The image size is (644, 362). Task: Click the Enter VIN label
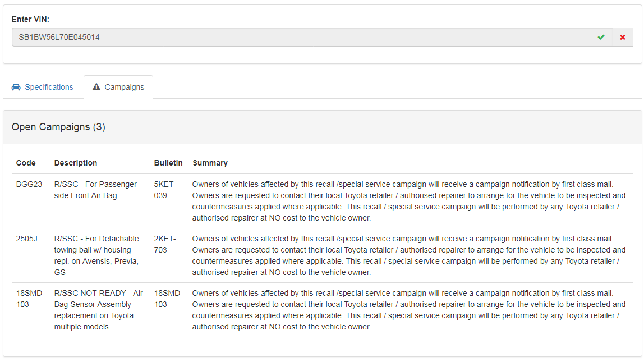coord(30,19)
